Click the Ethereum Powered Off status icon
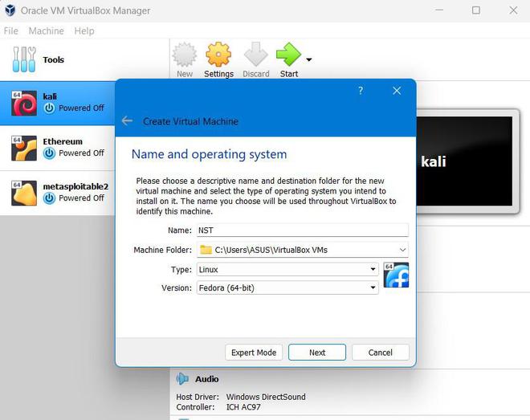530x420 pixels. click(49, 153)
